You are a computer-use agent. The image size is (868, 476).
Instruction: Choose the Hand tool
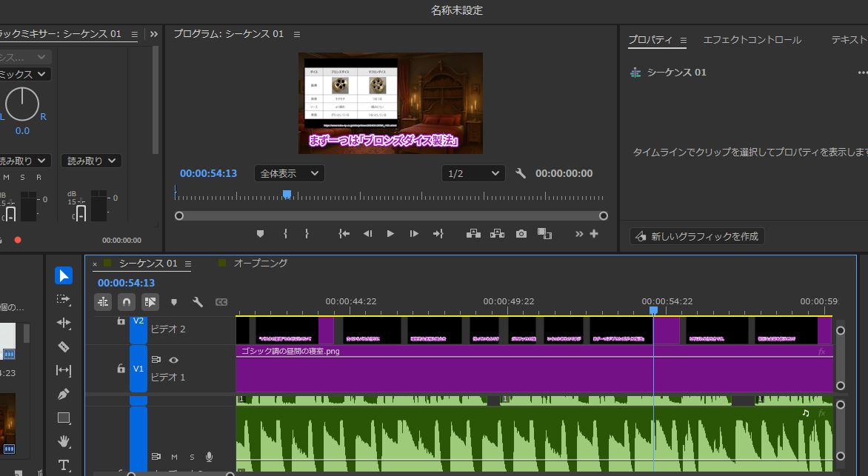click(64, 441)
